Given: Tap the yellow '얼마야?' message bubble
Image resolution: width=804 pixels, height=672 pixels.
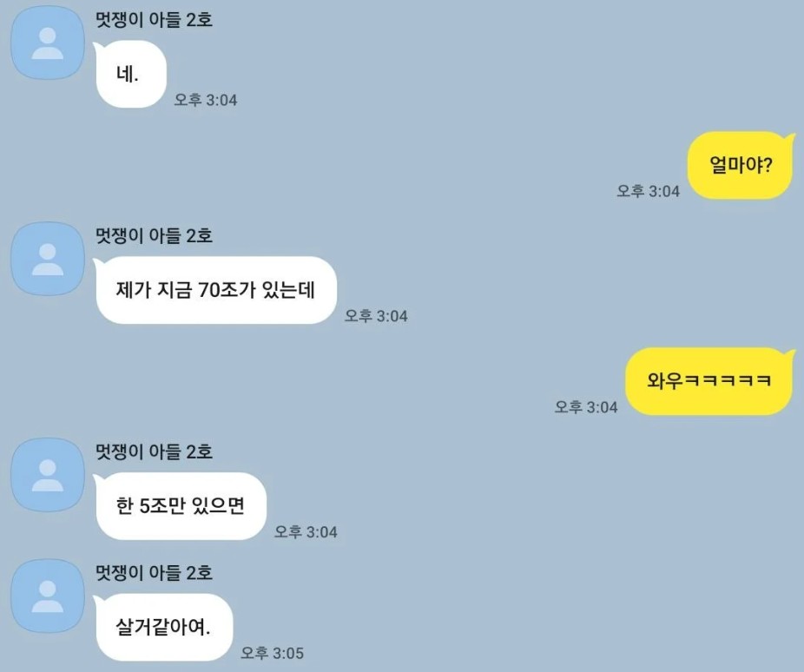Looking at the screenshot, I should click(x=741, y=165).
